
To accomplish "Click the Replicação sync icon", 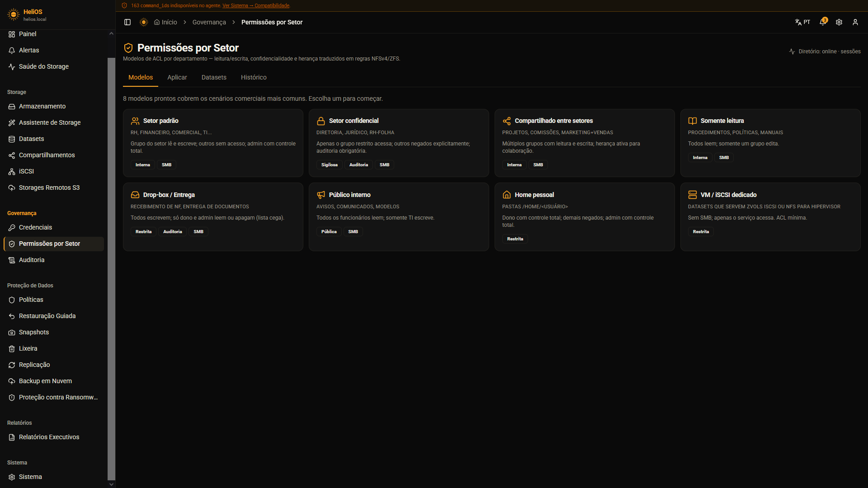I will [12, 365].
